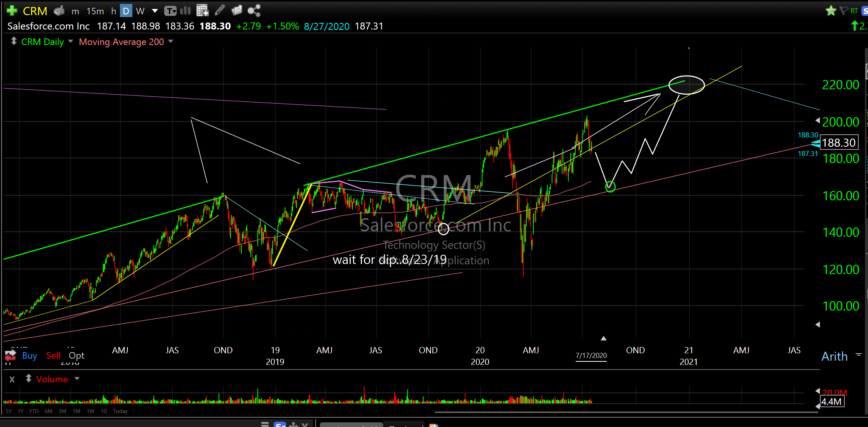868x427 pixels.
Task: Expand the Volume indicator dropdown
Action: tap(77, 378)
